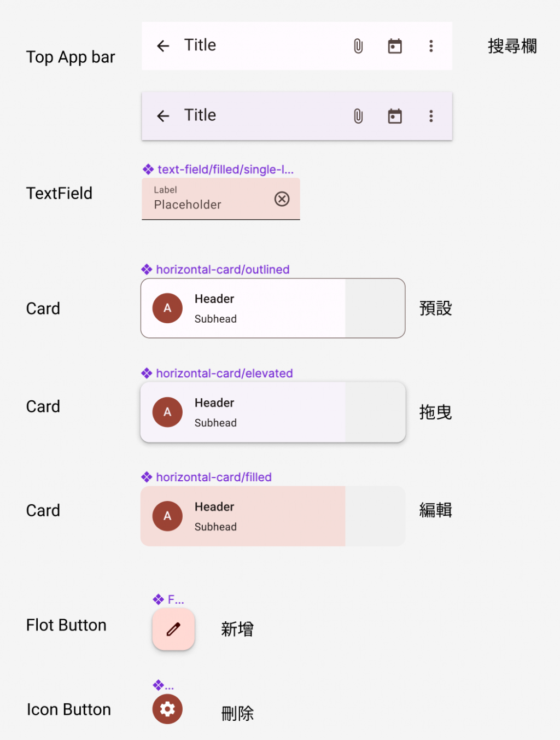Image resolution: width=560 pixels, height=740 pixels.
Task: Click the calendar icon in the elevated app bar
Action: (x=395, y=116)
